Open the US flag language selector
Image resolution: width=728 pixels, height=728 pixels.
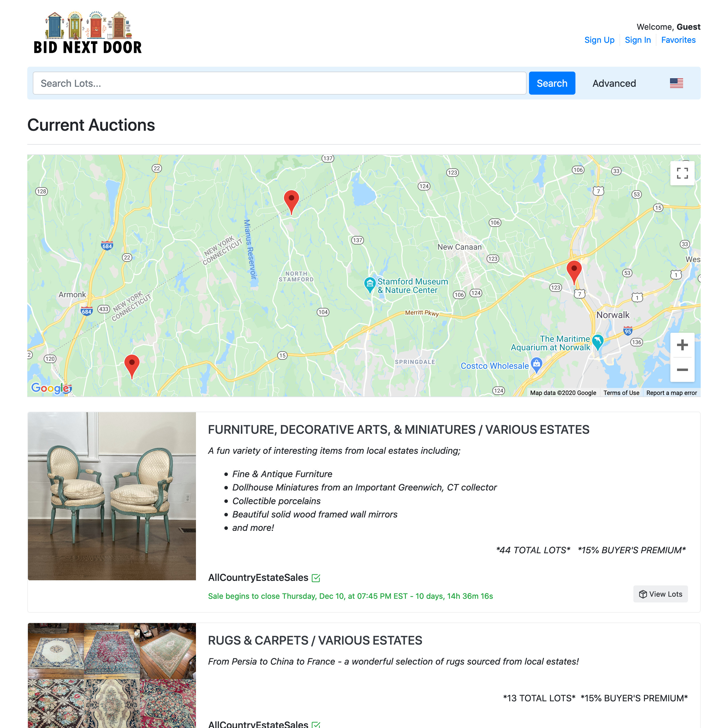676,83
